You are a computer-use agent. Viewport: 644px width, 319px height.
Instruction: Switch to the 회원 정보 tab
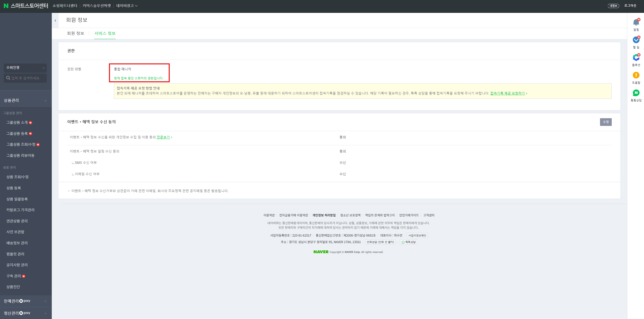pos(76,33)
